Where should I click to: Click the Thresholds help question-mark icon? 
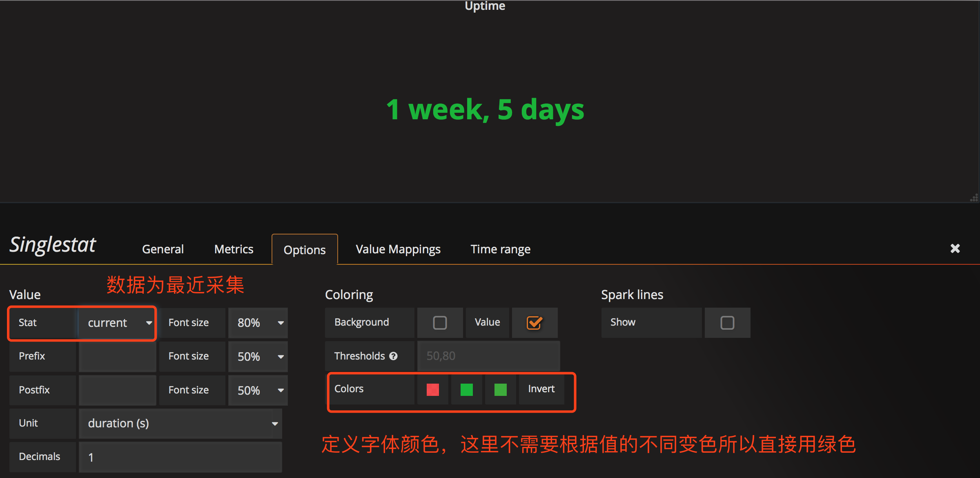pos(393,356)
